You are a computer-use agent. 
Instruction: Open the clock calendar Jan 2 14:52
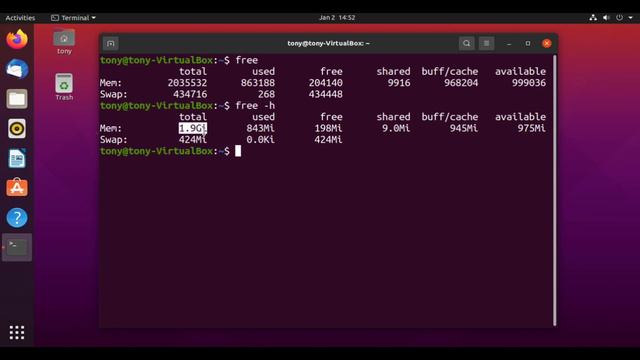337,18
